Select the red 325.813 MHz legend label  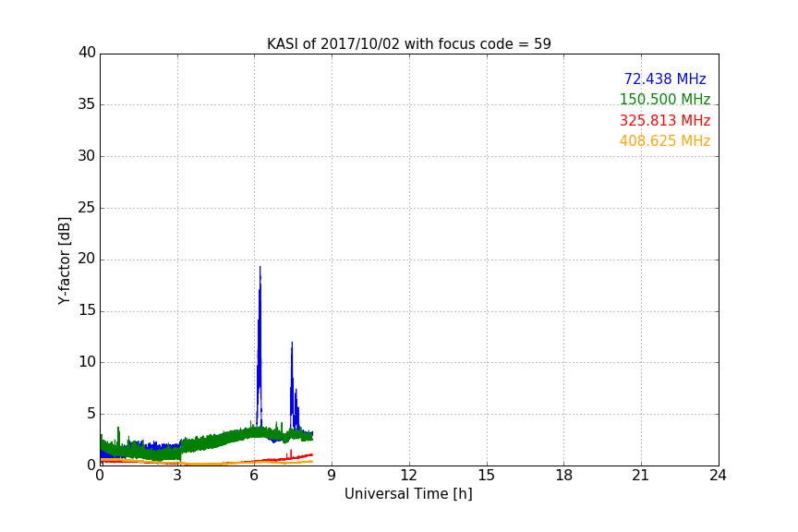665,121
